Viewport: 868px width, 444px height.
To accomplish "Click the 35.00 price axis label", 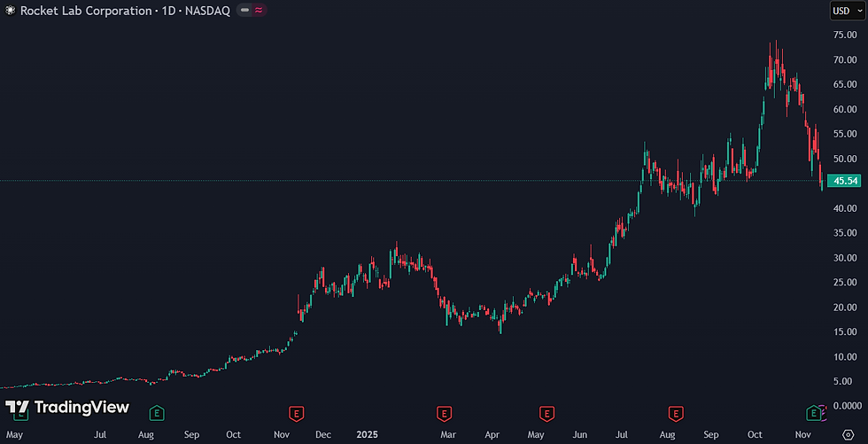I will tap(845, 232).
